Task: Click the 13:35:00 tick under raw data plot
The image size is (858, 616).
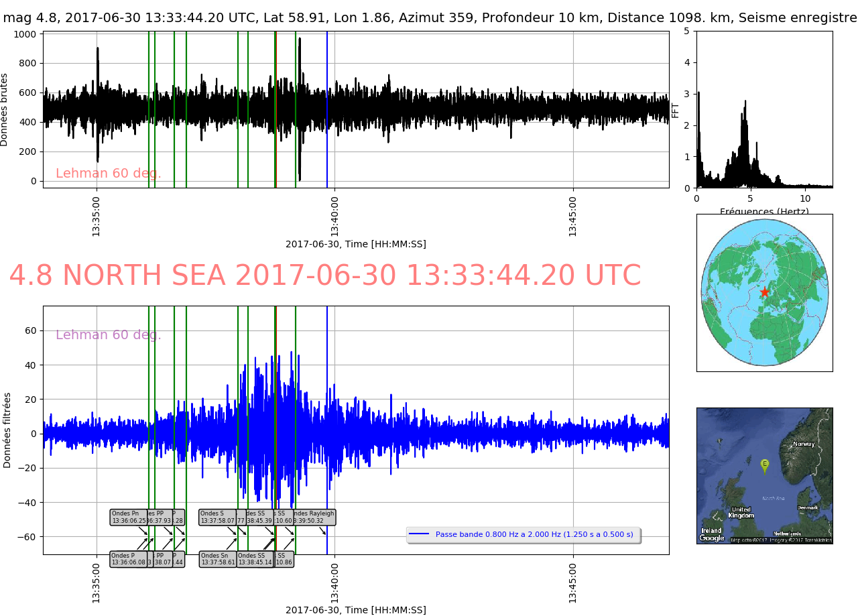Action: pyautogui.click(x=97, y=217)
